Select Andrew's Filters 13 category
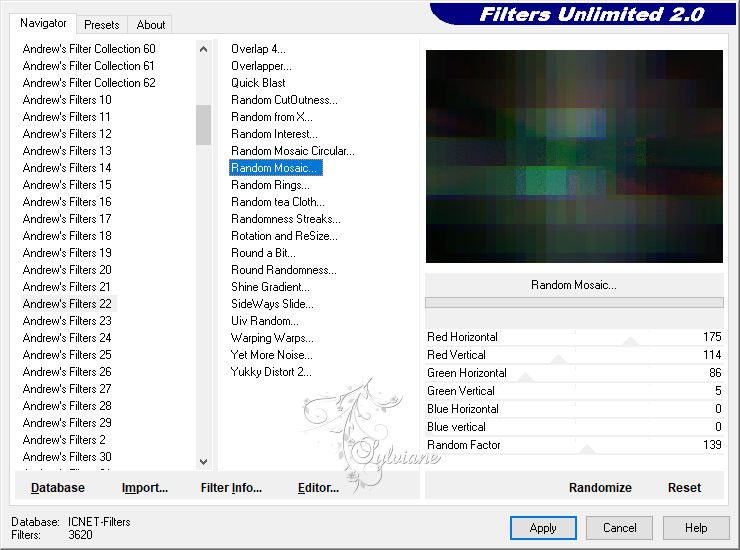 click(x=67, y=151)
